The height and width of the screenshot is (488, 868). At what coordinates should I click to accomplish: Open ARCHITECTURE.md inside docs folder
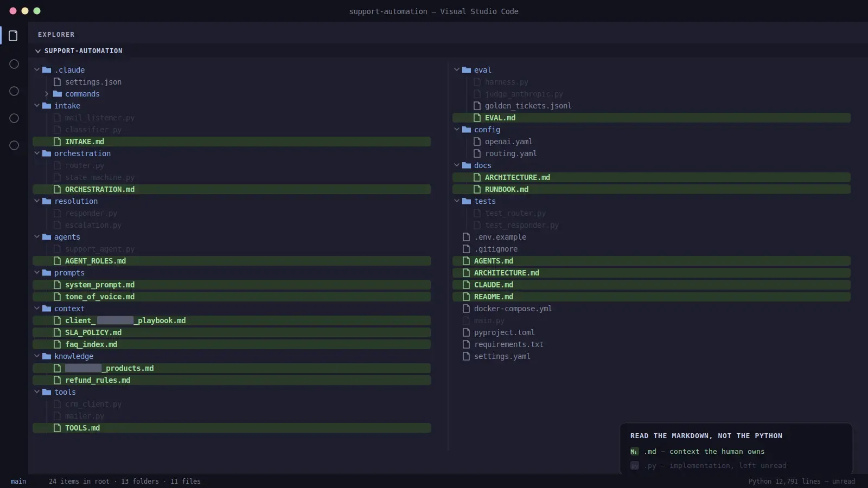652,177
